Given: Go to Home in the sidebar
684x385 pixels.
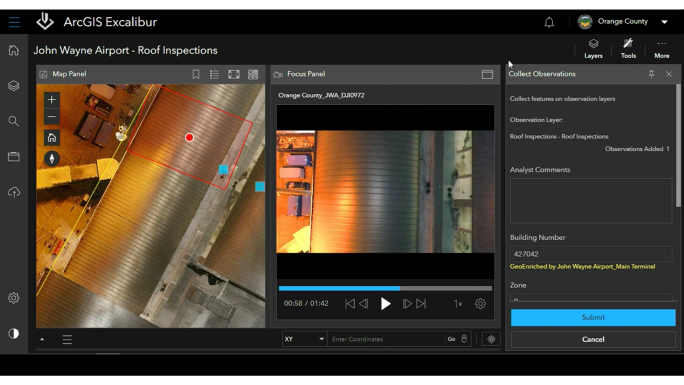Looking at the screenshot, I should (x=14, y=50).
